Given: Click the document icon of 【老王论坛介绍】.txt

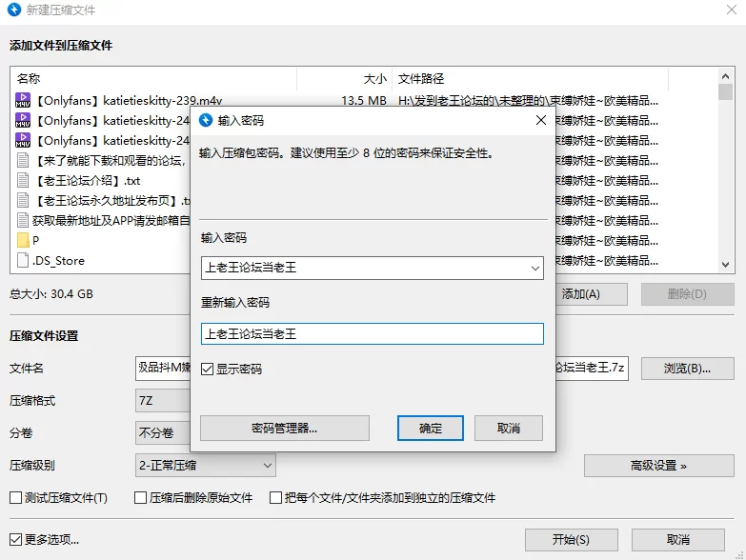Looking at the screenshot, I should pos(22,181).
